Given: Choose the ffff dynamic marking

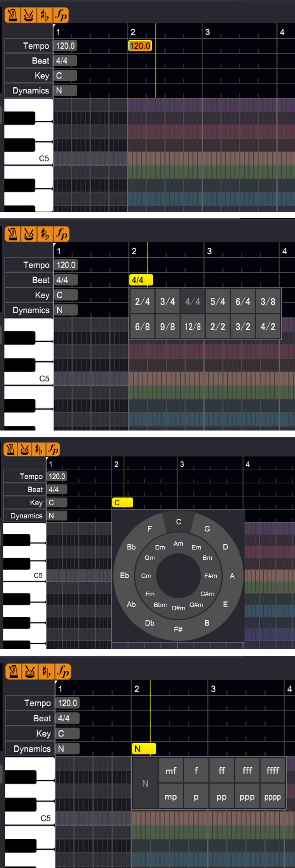Looking at the screenshot, I should [x=273, y=771].
